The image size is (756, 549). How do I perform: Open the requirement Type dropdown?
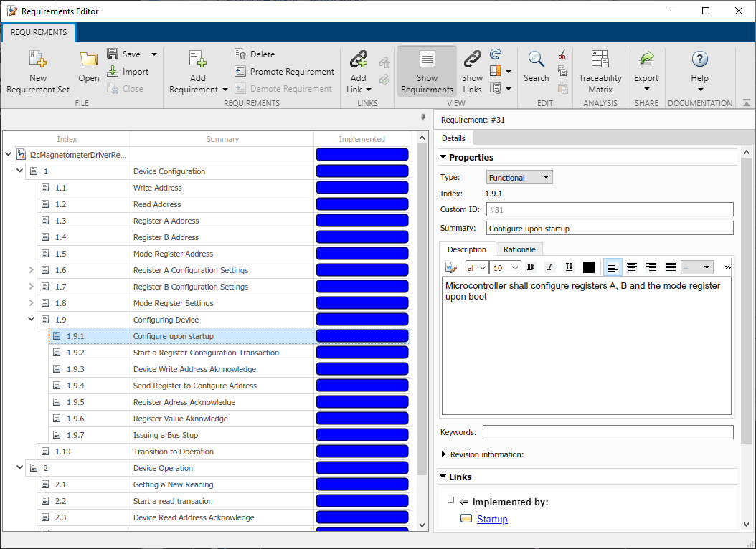[519, 178]
